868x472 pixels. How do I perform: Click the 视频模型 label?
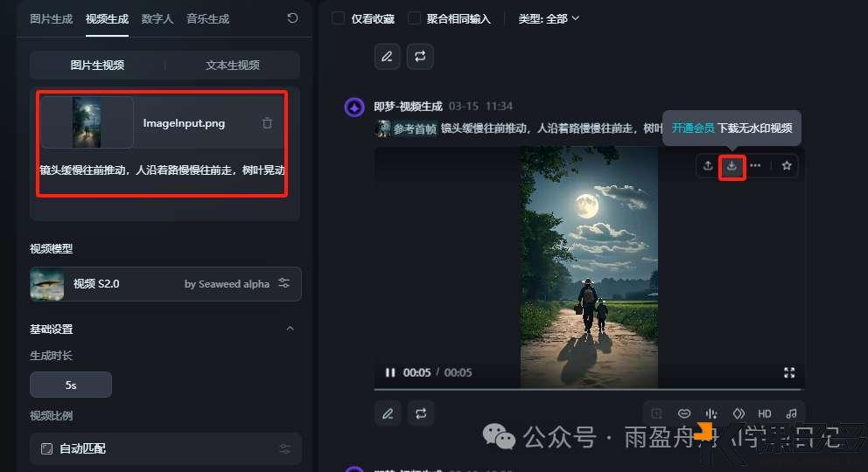[x=51, y=249]
